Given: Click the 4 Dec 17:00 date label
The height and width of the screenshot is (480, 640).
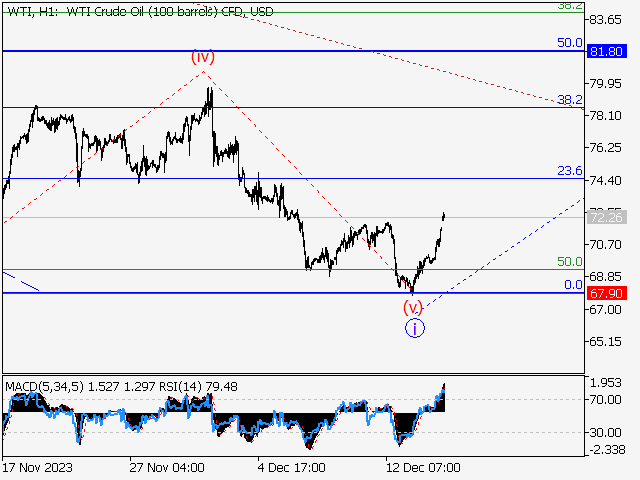Looking at the screenshot, I should pyautogui.click(x=291, y=467).
